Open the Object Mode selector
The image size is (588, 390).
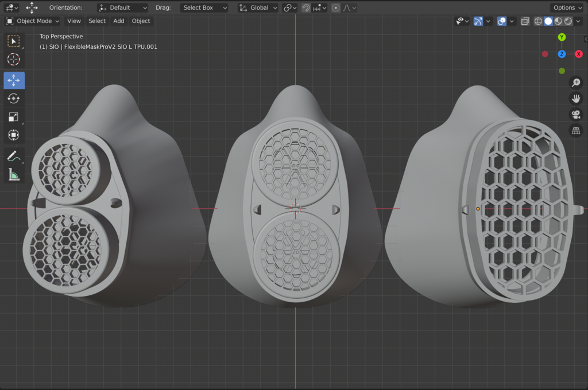coord(33,21)
